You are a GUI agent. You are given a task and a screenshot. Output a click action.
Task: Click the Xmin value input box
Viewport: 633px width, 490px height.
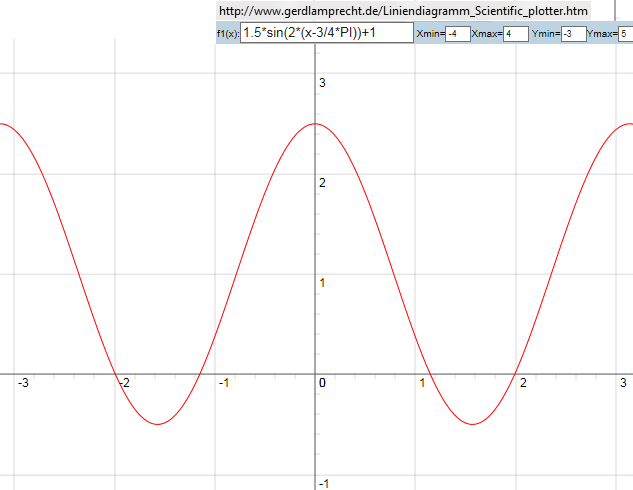(457, 34)
